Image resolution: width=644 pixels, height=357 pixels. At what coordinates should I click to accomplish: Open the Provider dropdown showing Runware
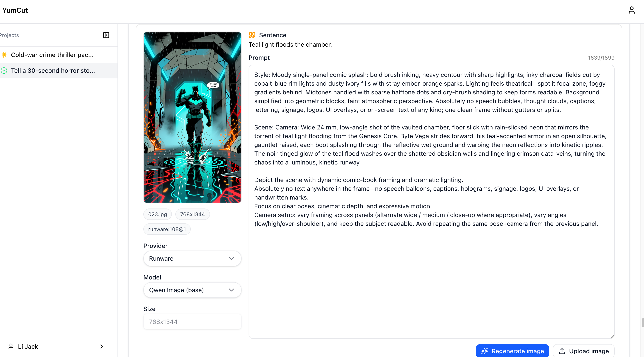coord(192,258)
